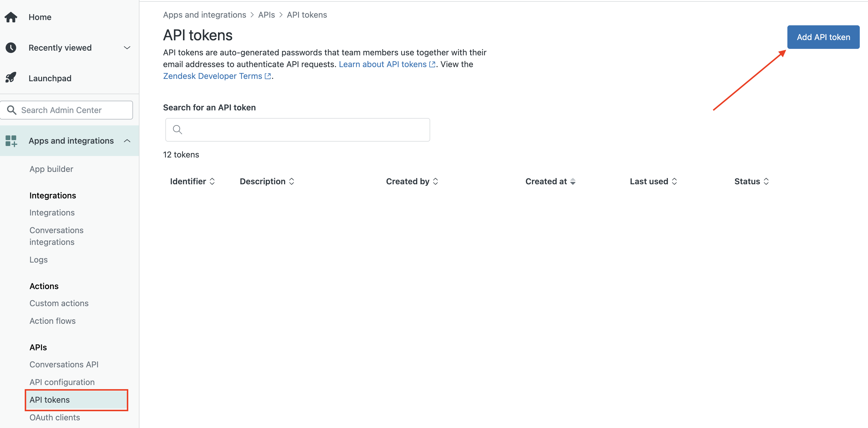The image size is (868, 428).
Task: Sort table by Identifier column
Action: pos(192,181)
